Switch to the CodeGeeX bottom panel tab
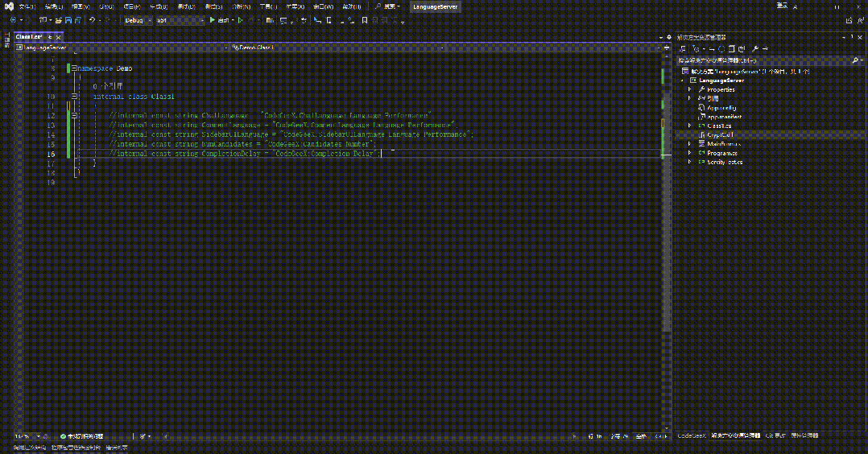868x454 pixels. click(692, 435)
